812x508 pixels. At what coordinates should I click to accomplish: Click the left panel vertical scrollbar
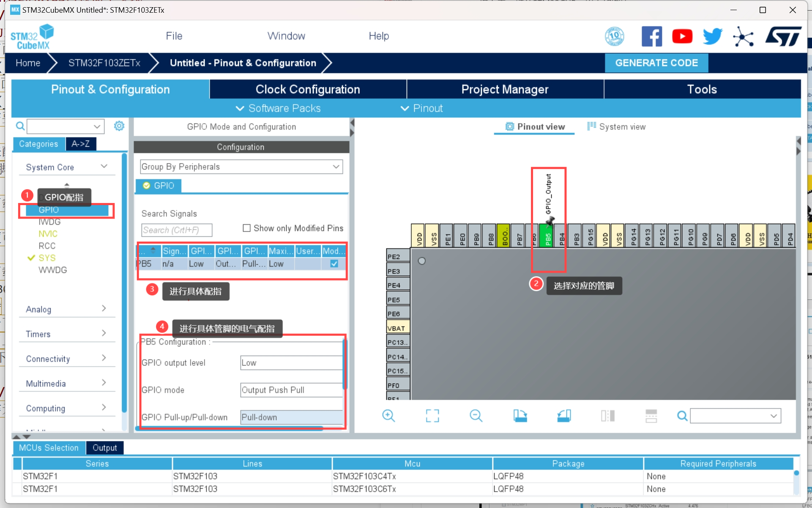coord(124,283)
